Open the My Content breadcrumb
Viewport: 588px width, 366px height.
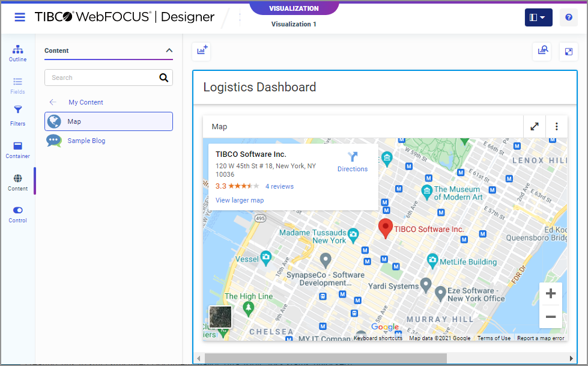click(85, 102)
